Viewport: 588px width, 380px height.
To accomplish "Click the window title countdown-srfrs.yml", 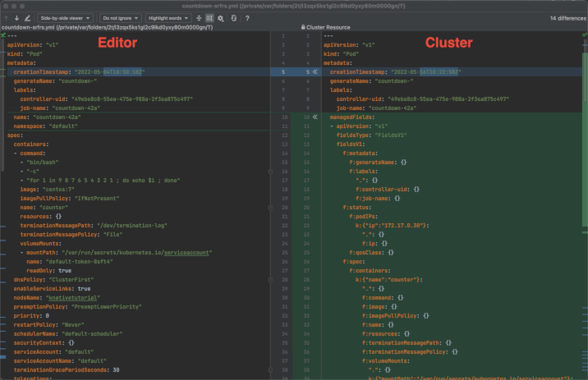I will click(293, 6).
